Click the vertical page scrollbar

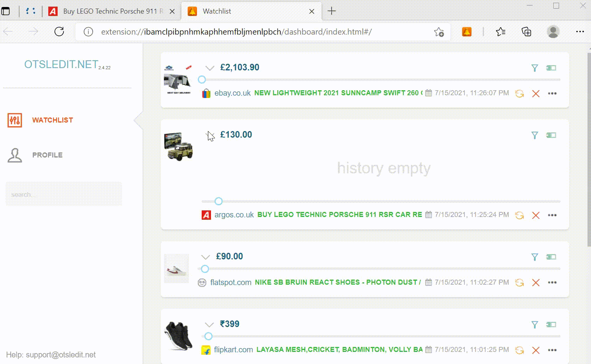589,150
